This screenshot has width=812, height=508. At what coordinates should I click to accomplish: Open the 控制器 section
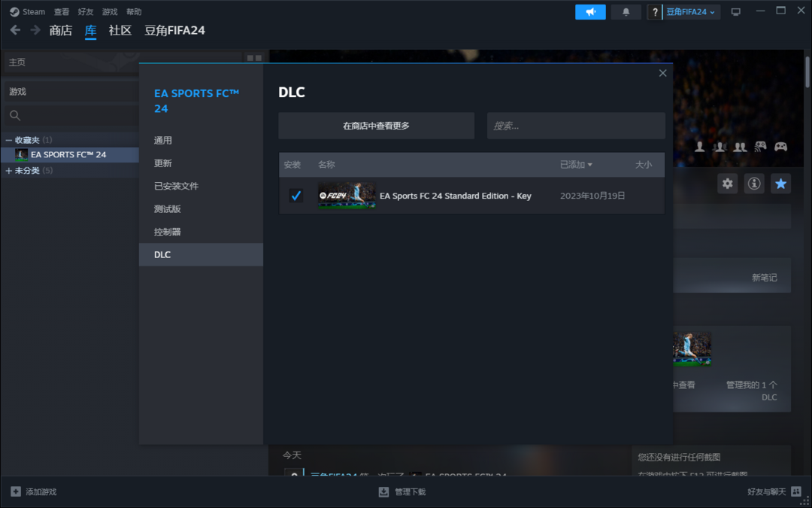coord(201,232)
